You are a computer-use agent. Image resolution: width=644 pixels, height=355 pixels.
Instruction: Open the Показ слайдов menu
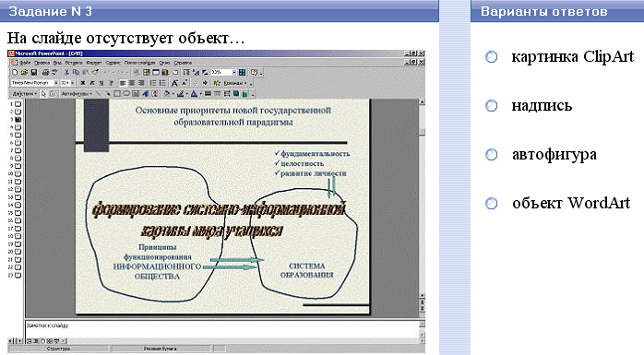pos(139,63)
